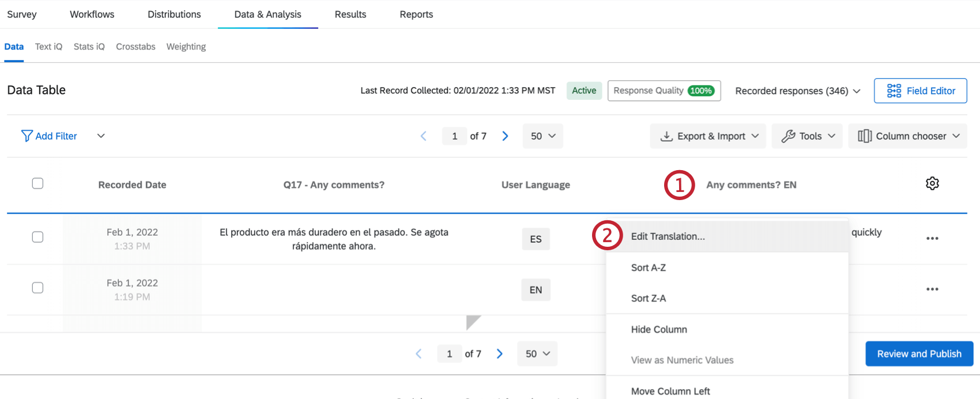Click the Add Filter funnel icon
980x399 pixels.
point(27,136)
